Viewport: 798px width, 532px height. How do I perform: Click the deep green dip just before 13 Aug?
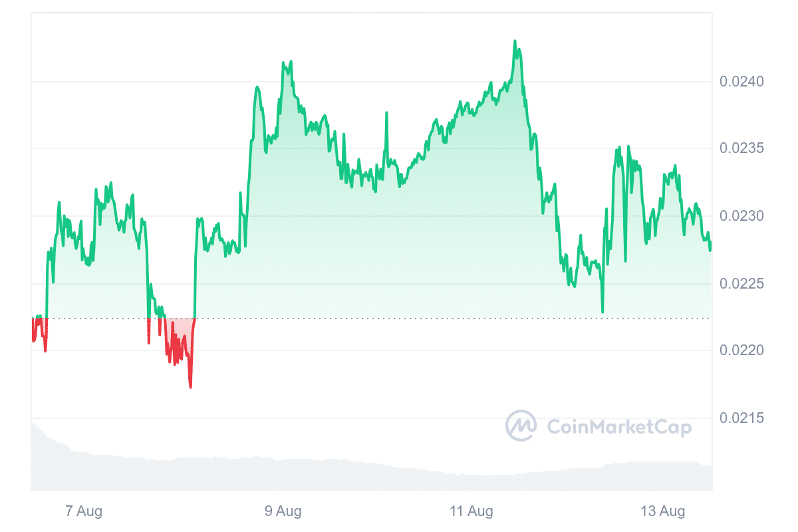[602, 311]
